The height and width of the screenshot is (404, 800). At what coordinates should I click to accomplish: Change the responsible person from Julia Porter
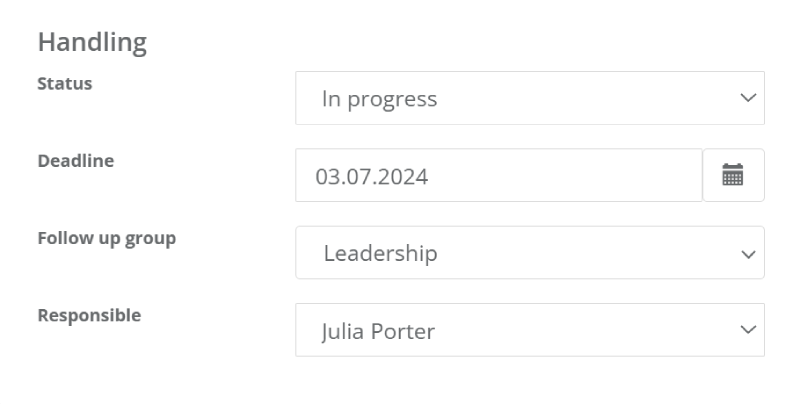pos(530,330)
